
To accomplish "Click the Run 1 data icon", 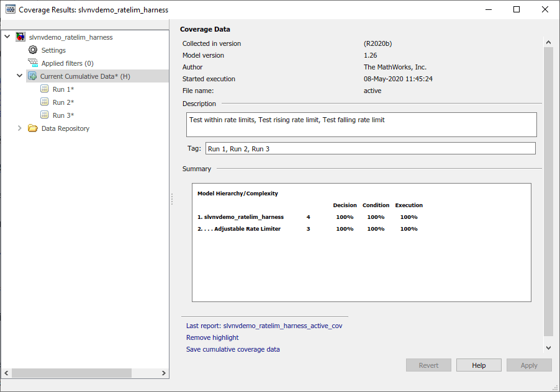I will pyautogui.click(x=45, y=89).
